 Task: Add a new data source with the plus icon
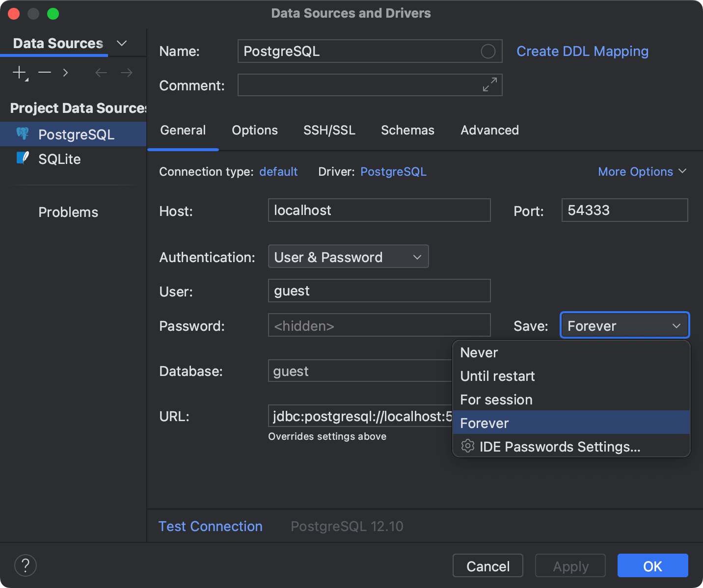(18, 72)
